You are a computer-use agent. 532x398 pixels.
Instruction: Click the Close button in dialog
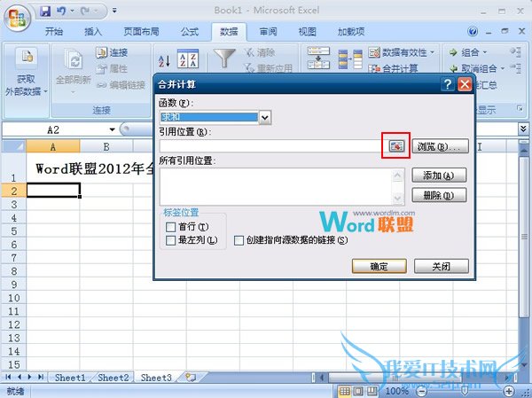click(x=442, y=266)
